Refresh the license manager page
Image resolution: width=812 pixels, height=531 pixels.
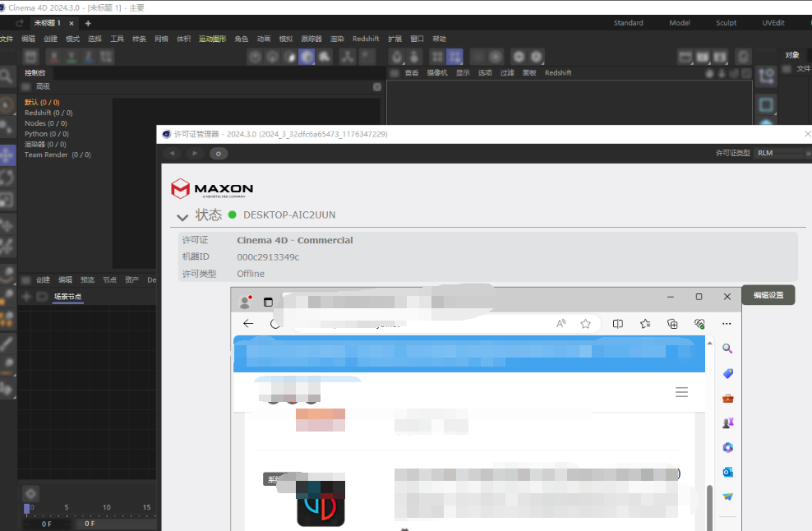tap(219, 154)
